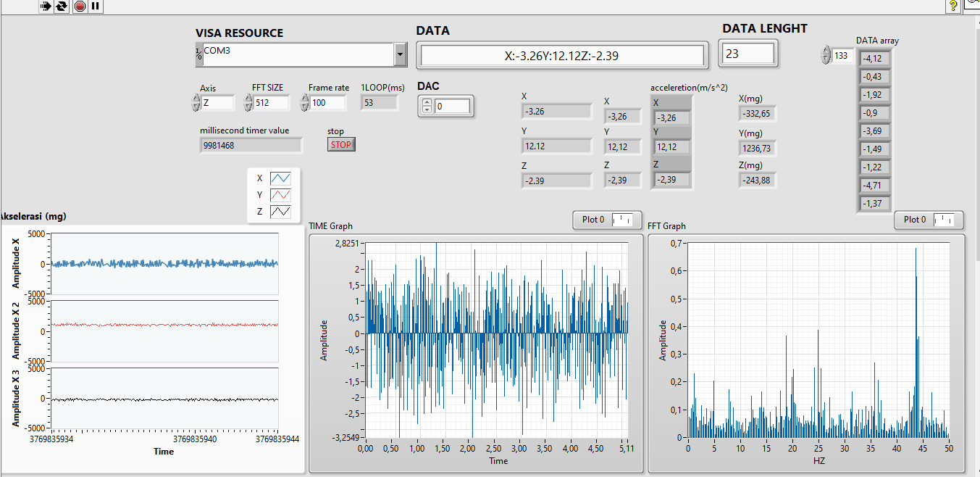This screenshot has width=980, height=477.
Task: Click the Y legend red line swatch
Action: [280, 195]
